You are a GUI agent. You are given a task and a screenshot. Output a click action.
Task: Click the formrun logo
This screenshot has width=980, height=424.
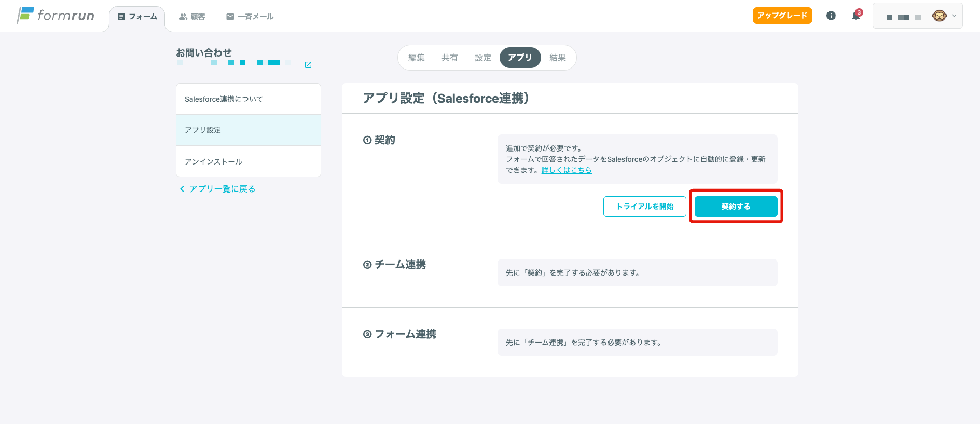coord(56,16)
